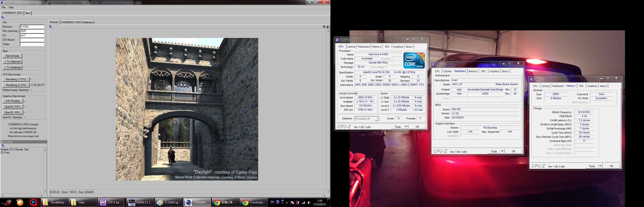The height and width of the screenshot is (207, 644).
Task: Click OK in the Memory CPU-Z window
Action: (x=611, y=166)
